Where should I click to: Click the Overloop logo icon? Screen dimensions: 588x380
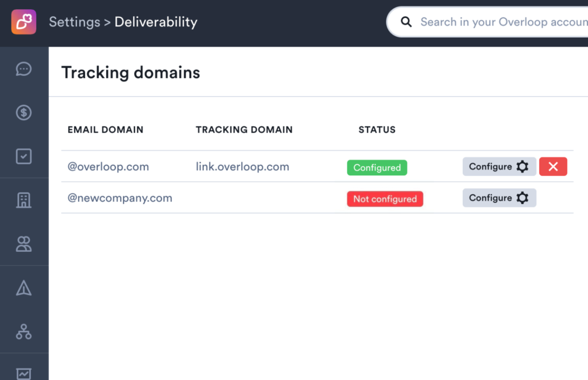[24, 22]
